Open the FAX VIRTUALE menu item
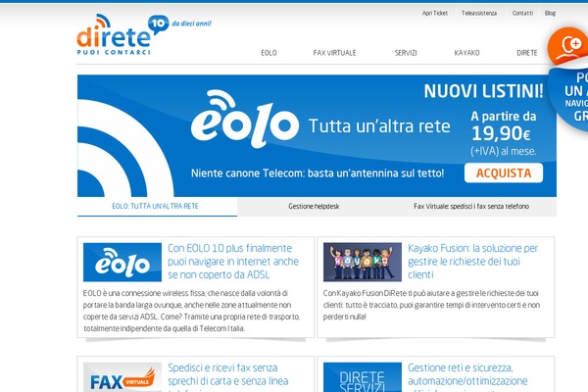 point(334,53)
